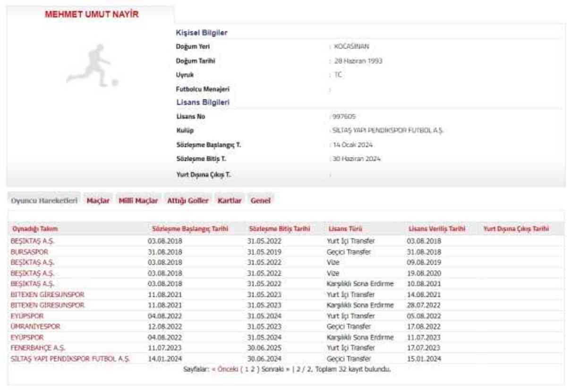Click the Sözleşme Bitiş Tarihi column header
Image resolution: width=588 pixels, height=390 pixels.
pyautogui.click(x=280, y=229)
